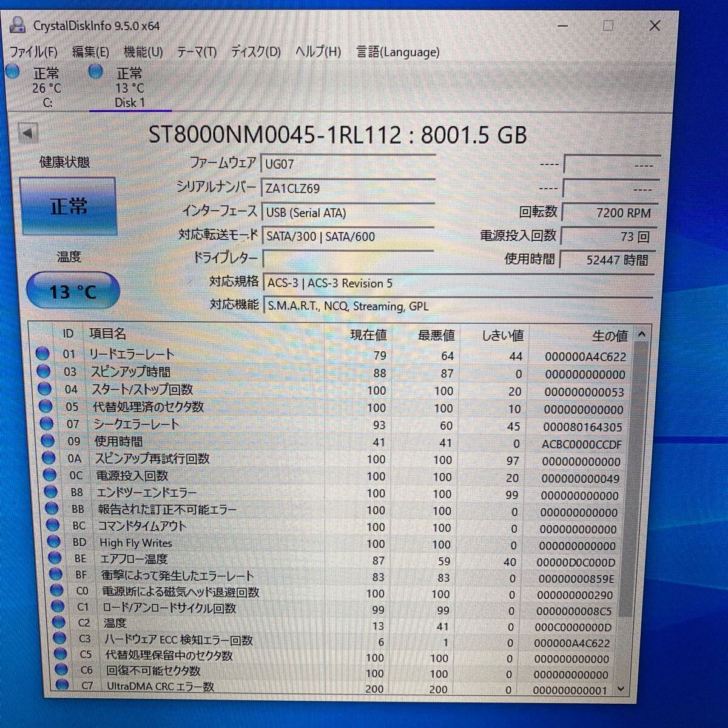Click the 7200 RPM rotation field

click(608, 213)
